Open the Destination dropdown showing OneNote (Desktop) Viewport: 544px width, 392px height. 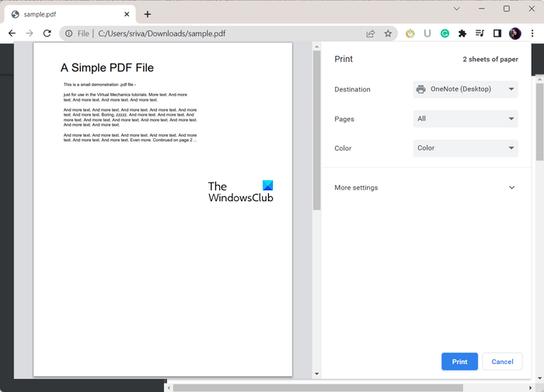coord(466,89)
